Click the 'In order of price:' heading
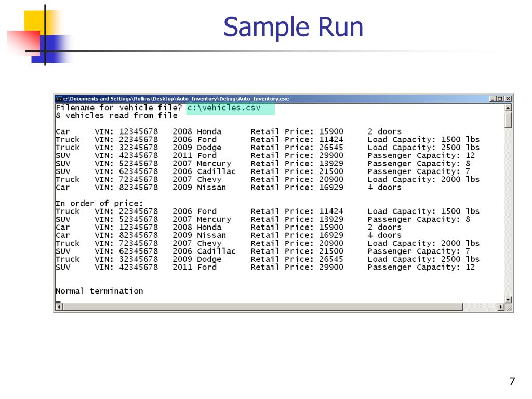 click(99, 203)
